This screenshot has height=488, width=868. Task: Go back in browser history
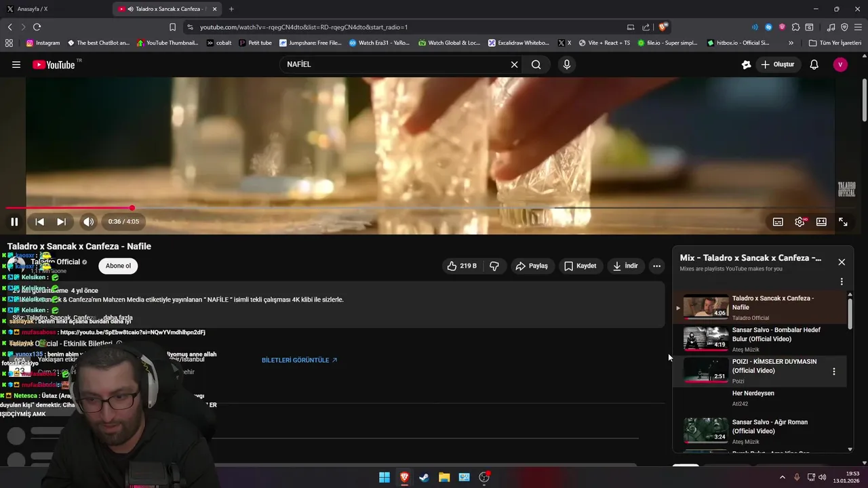coord(9,27)
